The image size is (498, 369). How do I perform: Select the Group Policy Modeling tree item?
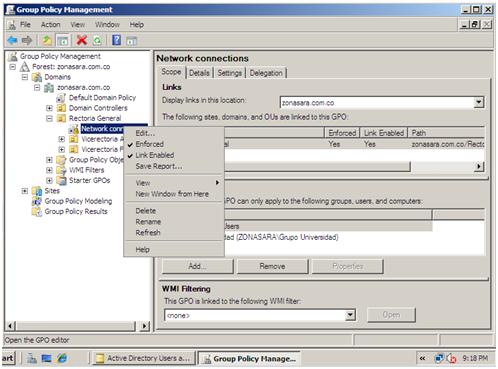[78, 201]
